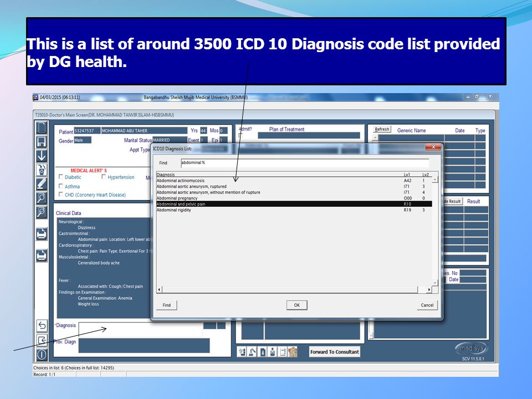
Task: Click the Lv1 column header
Action: coord(407,175)
